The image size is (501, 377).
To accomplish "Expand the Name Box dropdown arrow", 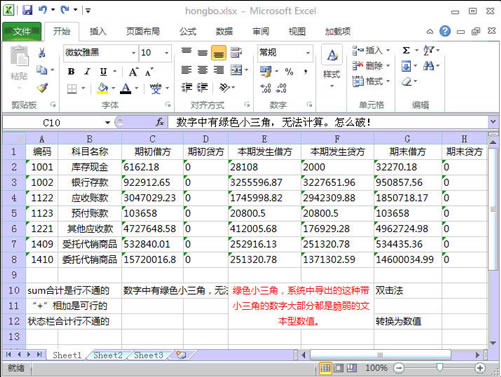I will (x=107, y=123).
